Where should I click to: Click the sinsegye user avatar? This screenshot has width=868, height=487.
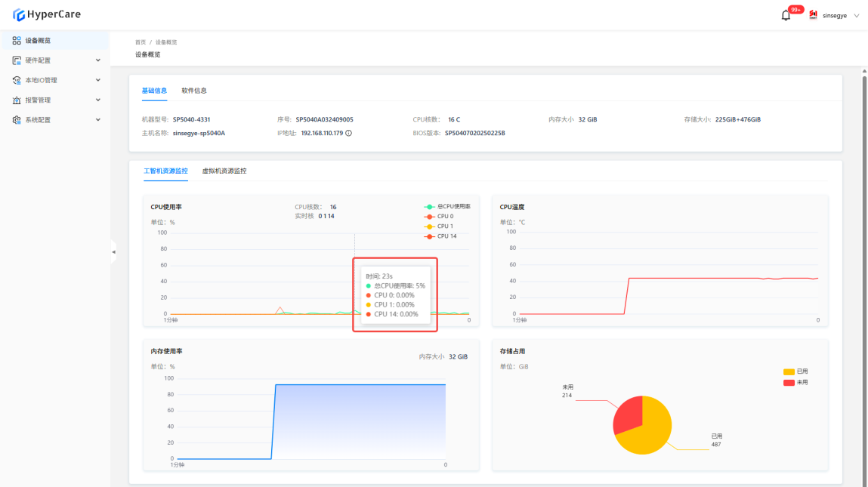(814, 15)
